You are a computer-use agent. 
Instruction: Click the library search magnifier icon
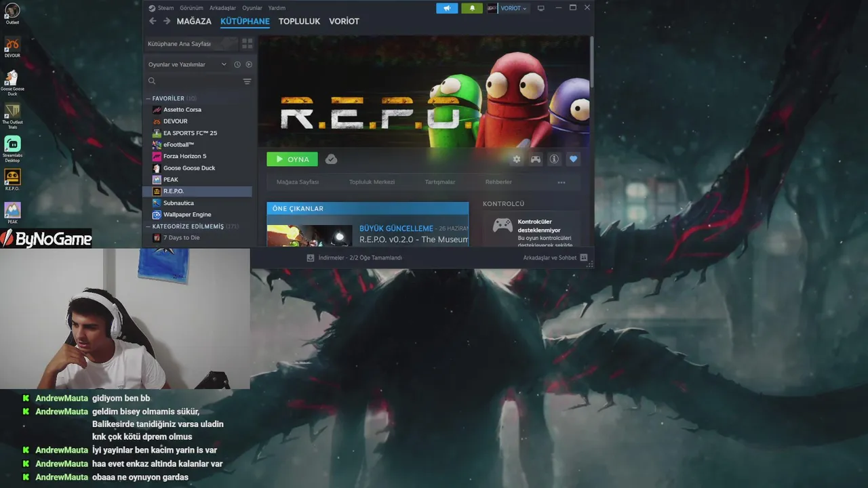tap(152, 81)
